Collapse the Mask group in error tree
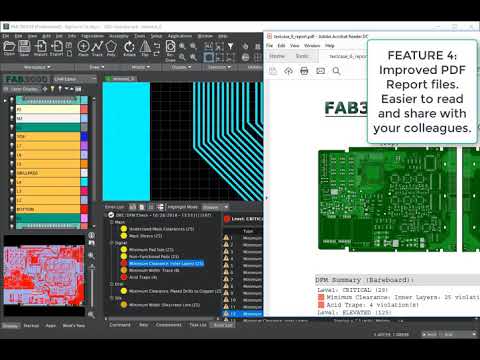Image resolution: width=480 pixels, height=360 pixels. tap(112, 222)
